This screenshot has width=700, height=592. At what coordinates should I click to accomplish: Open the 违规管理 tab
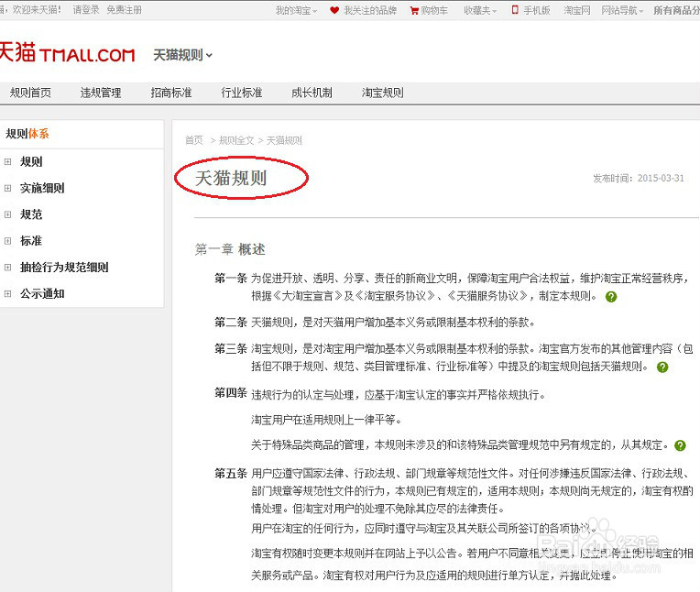[x=101, y=93]
